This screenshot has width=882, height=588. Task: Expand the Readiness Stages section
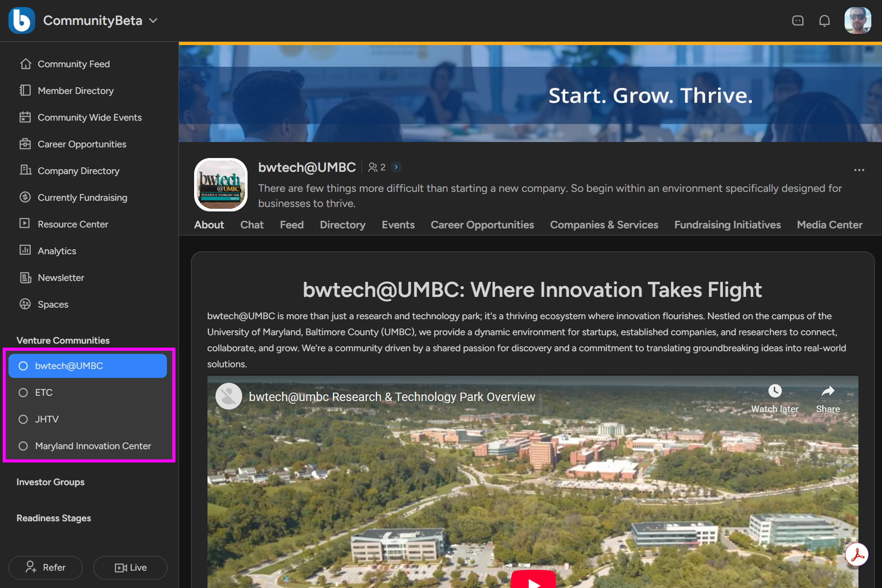click(x=53, y=518)
